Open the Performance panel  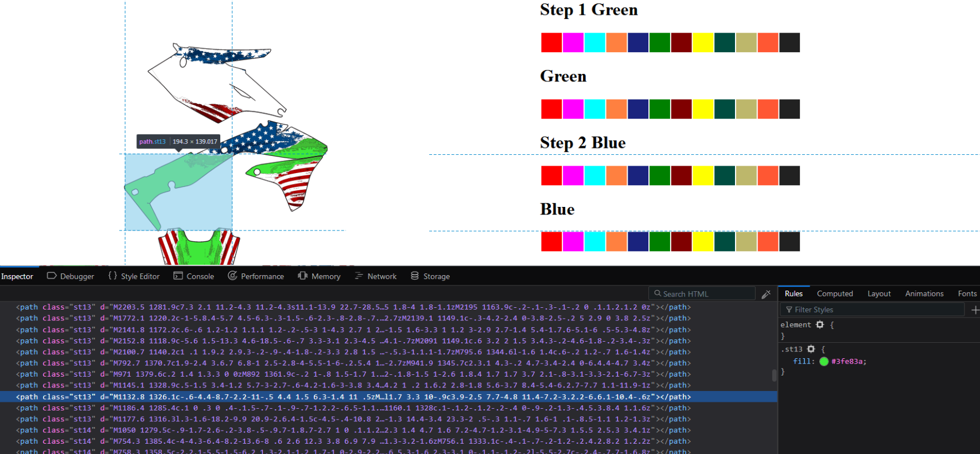[x=256, y=276]
